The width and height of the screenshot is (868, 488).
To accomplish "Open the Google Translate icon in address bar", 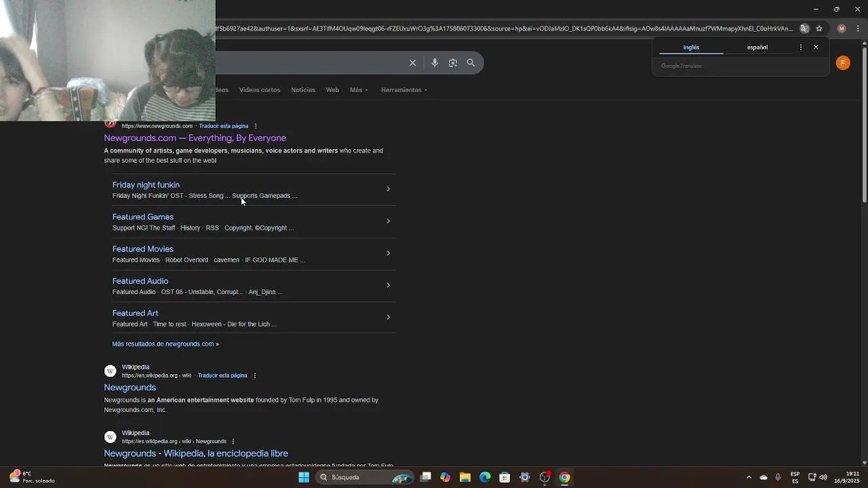I will [804, 28].
